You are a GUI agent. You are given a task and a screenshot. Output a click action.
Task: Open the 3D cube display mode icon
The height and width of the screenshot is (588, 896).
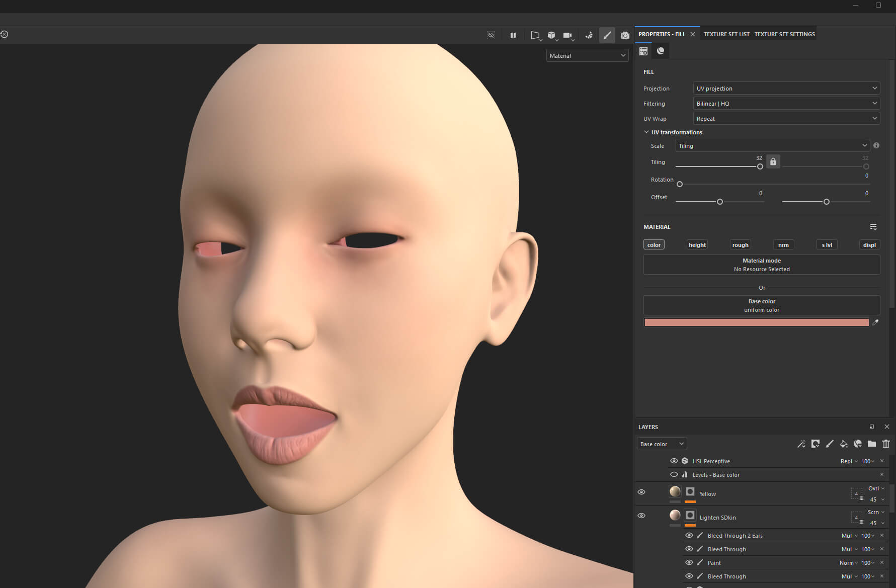(552, 35)
